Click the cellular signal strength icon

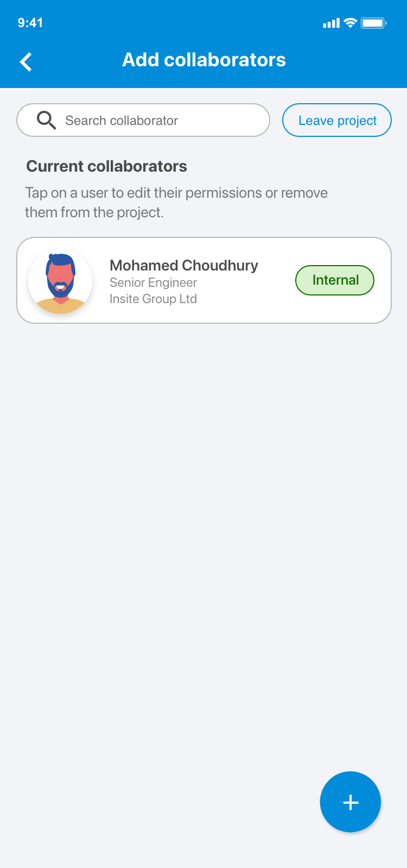coord(330,23)
